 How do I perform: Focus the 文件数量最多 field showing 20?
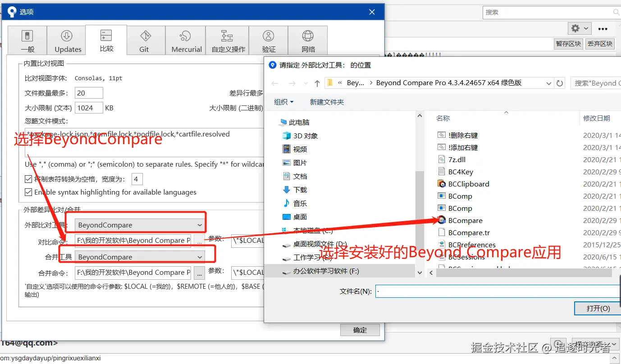click(x=89, y=93)
